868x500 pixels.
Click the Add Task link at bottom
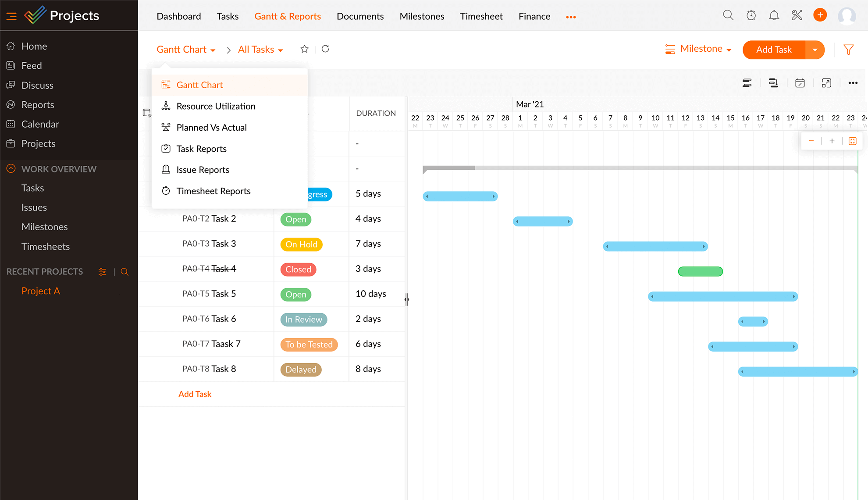(195, 393)
